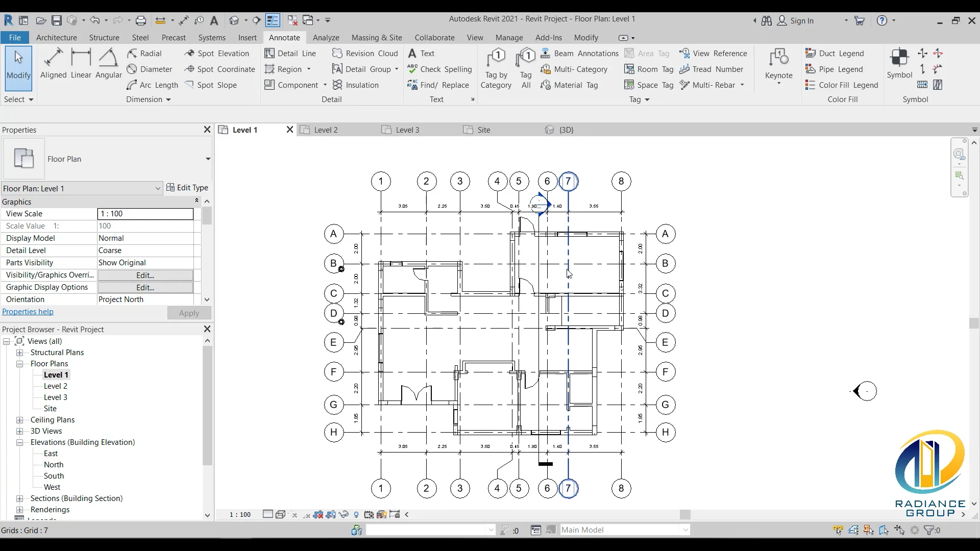
Task: Open the Collaborate ribbon tab
Action: click(434, 37)
